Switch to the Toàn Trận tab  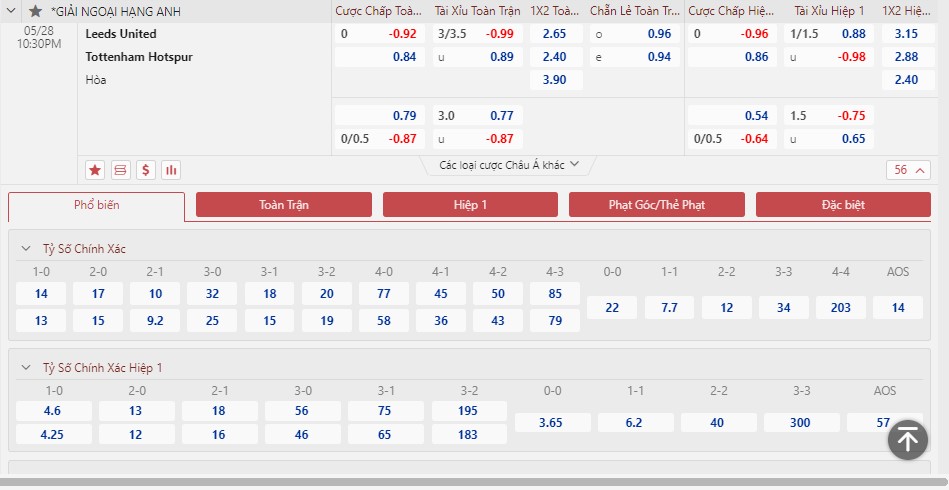point(284,204)
